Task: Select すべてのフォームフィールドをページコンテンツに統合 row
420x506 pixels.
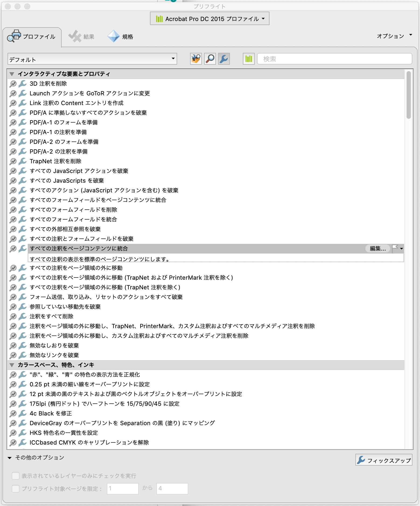Action: (206, 200)
